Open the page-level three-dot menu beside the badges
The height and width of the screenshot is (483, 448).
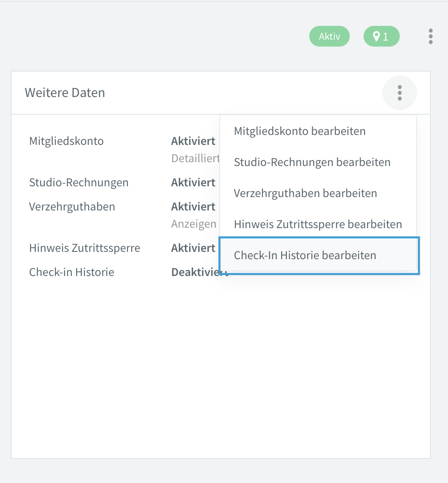click(x=430, y=36)
